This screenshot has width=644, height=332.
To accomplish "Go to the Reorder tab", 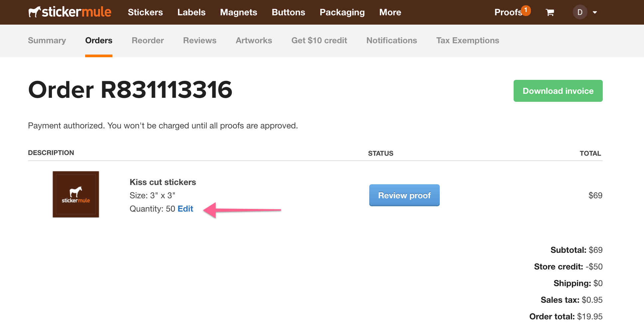I will click(148, 41).
